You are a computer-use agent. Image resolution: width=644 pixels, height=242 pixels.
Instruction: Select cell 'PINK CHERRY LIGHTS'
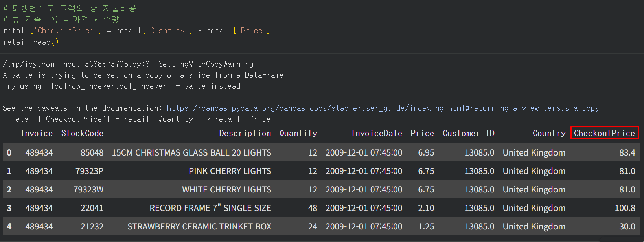coord(230,171)
